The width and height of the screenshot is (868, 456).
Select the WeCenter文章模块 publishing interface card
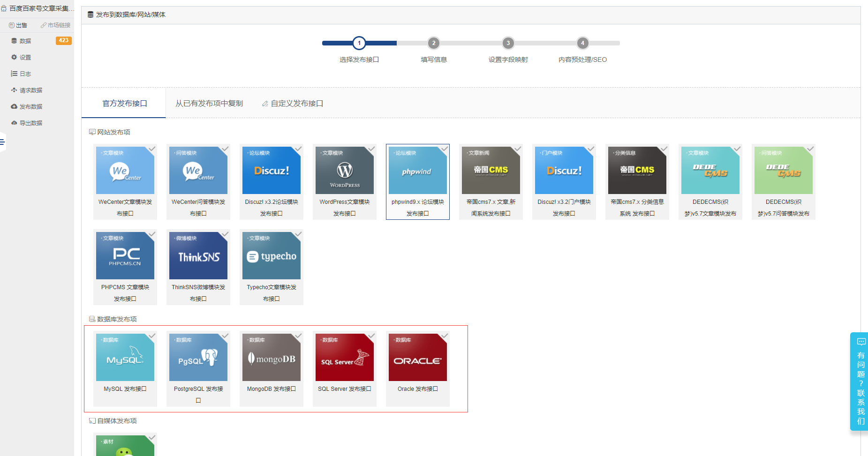125,182
